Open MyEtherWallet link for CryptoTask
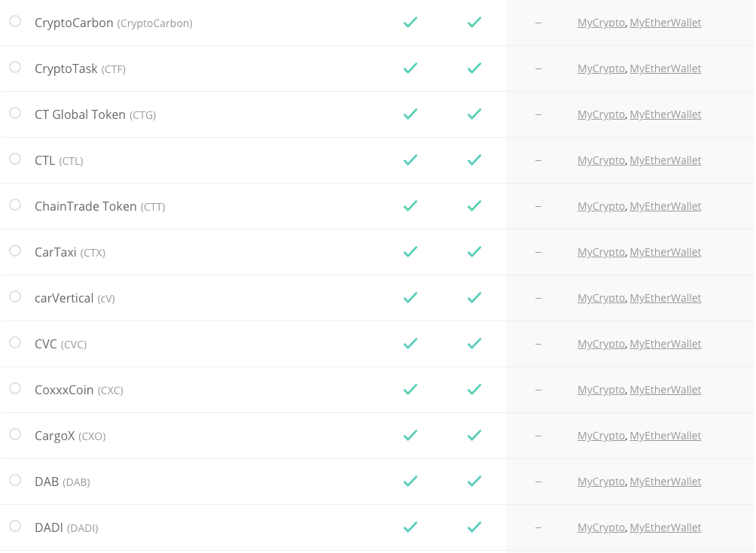Screen dimensions: 756x553 click(x=666, y=68)
